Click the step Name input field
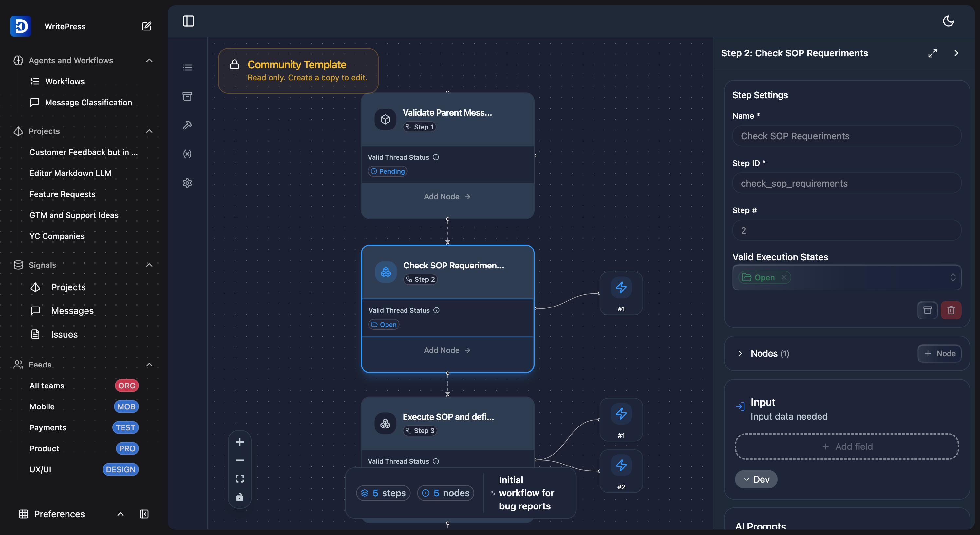The height and width of the screenshot is (535, 980). (846, 136)
